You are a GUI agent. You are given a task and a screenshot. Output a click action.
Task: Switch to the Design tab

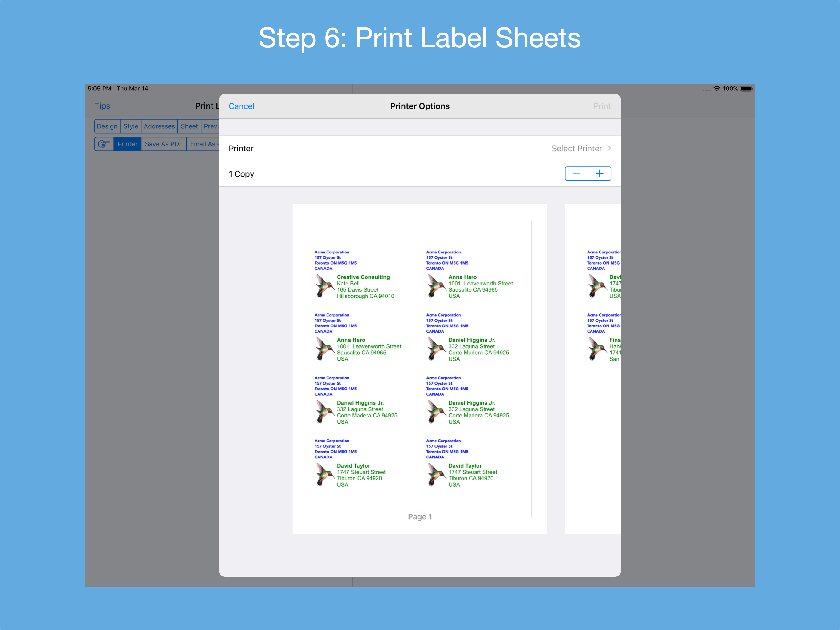107,126
